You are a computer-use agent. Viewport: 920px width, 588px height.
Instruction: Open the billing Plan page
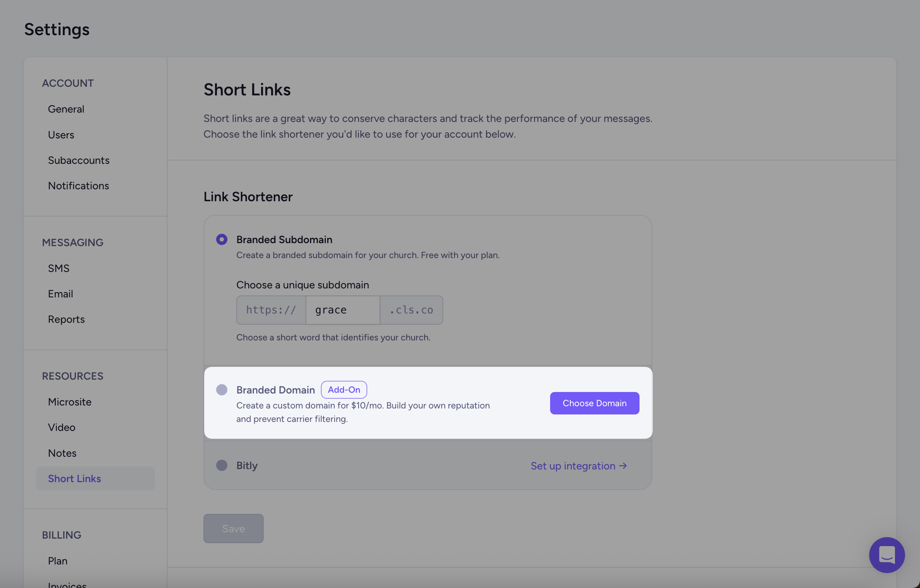click(58, 561)
